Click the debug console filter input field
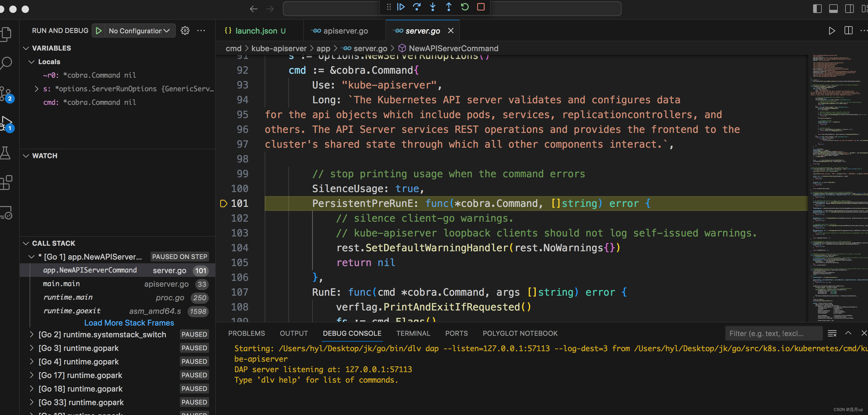868x415 pixels. point(773,334)
